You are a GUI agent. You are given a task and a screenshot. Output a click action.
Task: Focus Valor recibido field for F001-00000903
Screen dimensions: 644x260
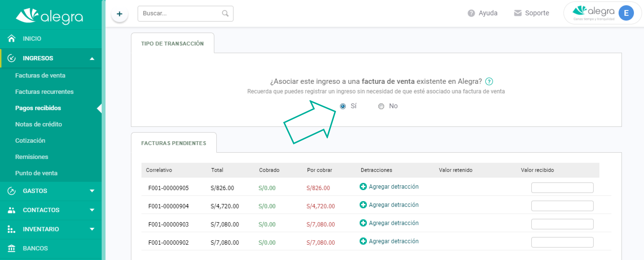tap(562, 224)
